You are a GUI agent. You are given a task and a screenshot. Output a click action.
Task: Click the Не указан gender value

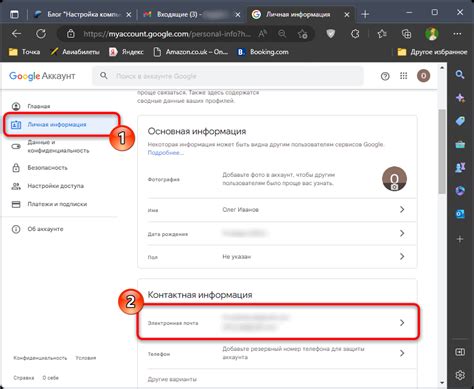tap(236, 257)
